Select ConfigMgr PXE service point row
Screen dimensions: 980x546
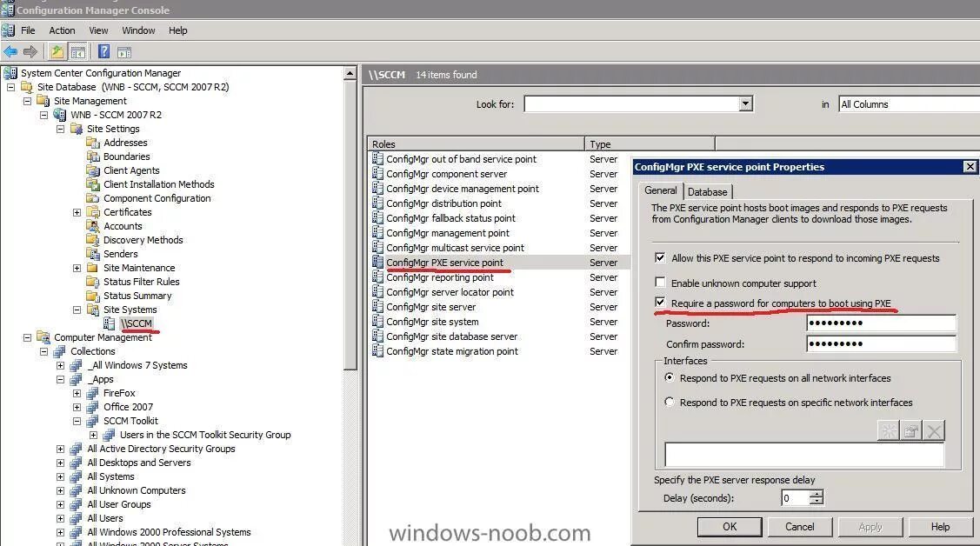coord(498,263)
